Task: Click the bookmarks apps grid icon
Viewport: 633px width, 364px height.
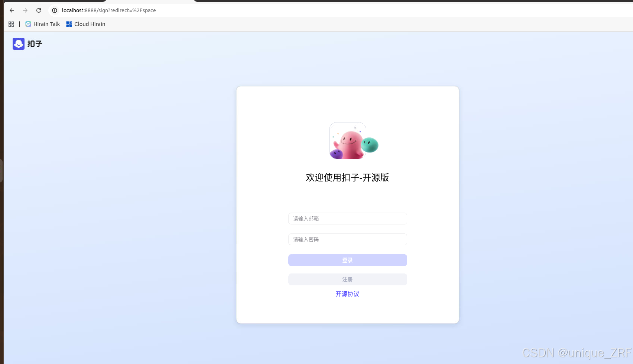Action: (x=11, y=24)
